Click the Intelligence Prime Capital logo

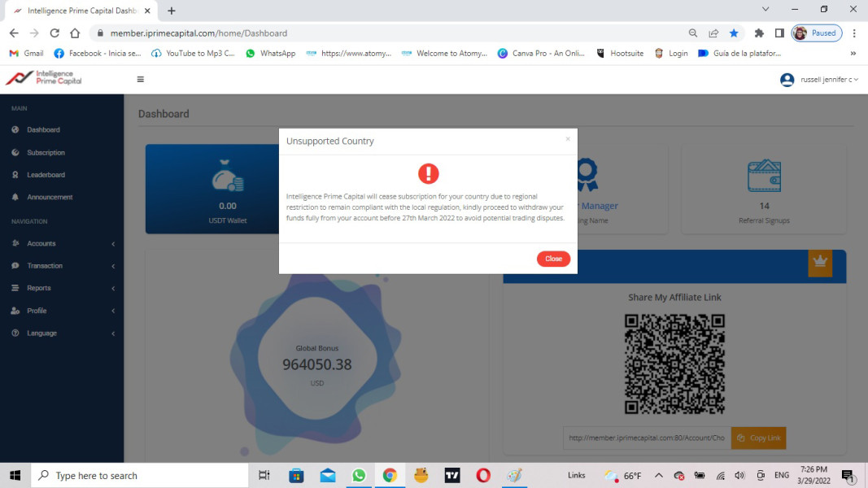click(x=44, y=77)
